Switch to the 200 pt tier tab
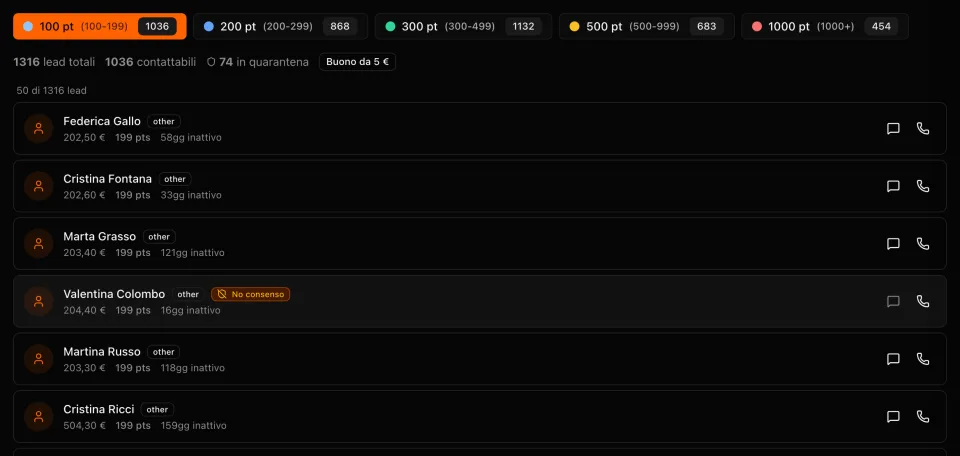Image resolution: width=960 pixels, height=456 pixels. pyautogui.click(x=280, y=26)
